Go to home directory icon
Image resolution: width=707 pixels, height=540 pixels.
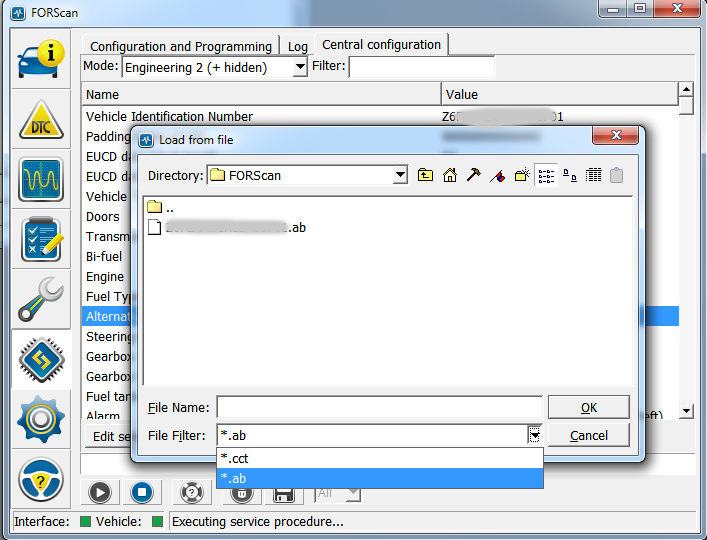click(449, 175)
